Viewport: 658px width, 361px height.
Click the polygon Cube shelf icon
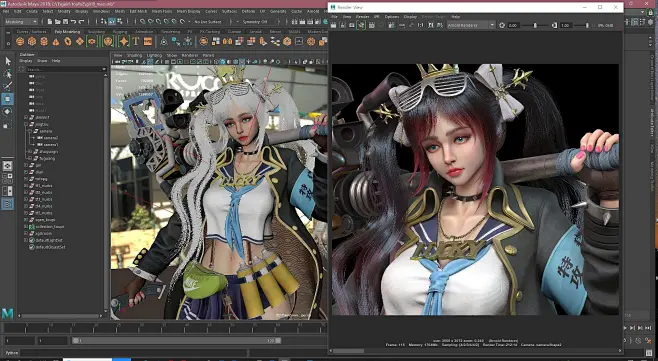[32, 42]
